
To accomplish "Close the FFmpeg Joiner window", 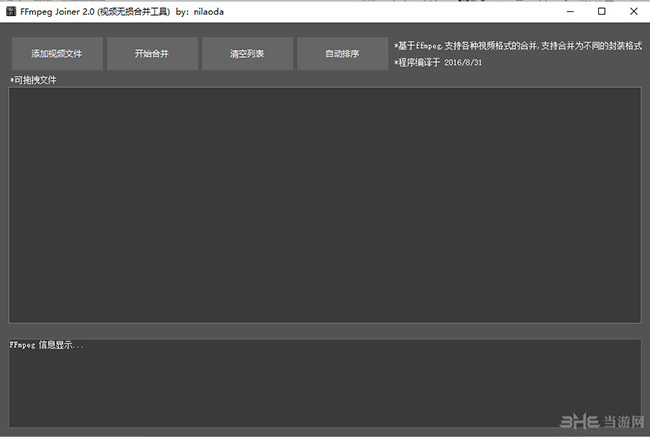I will click(x=633, y=12).
